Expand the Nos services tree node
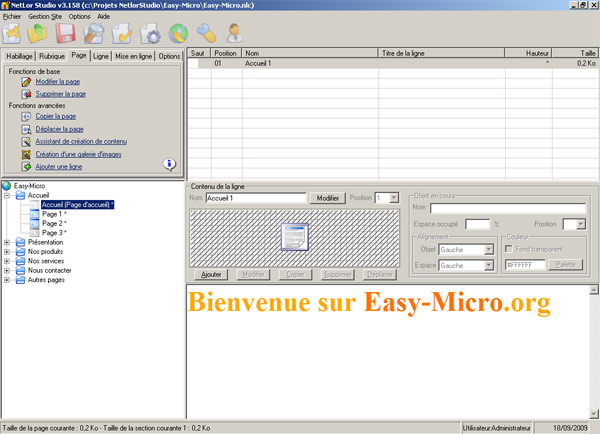600x434 pixels. click(x=7, y=261)
